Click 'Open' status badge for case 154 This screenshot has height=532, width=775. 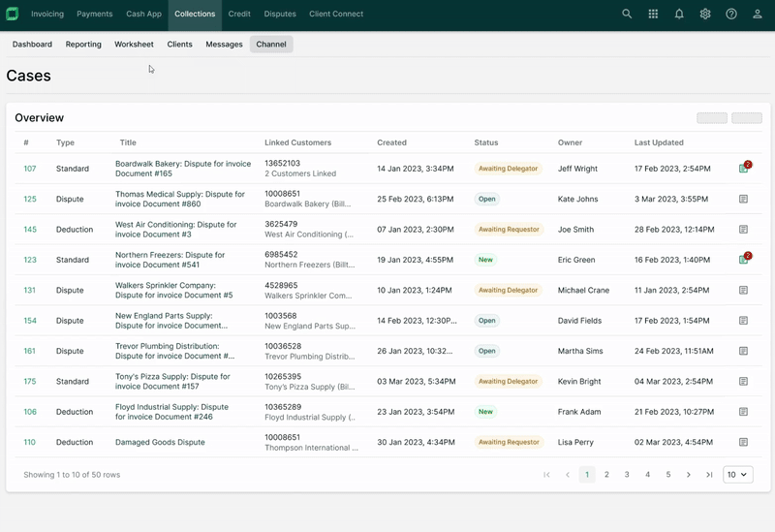[x=487, y=321]
